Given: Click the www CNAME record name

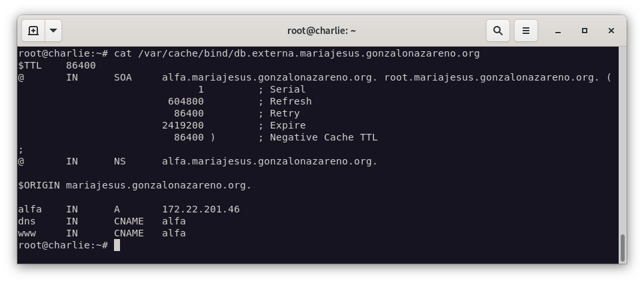Looking at the screenshot, I should point(27,233).
